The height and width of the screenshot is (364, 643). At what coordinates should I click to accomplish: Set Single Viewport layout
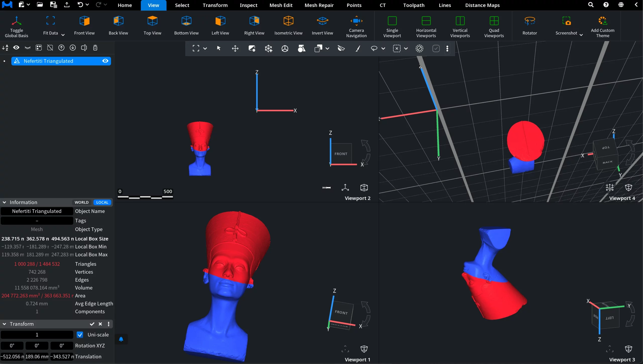coord(392,26)
